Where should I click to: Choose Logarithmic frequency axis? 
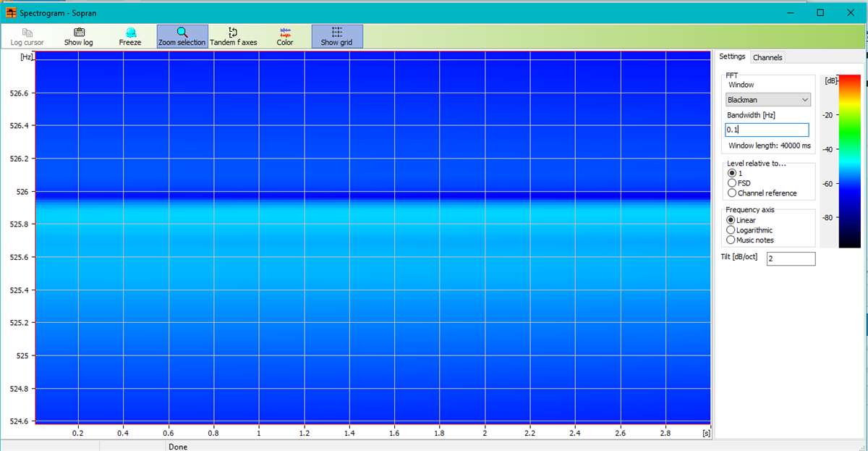(749, 230)
